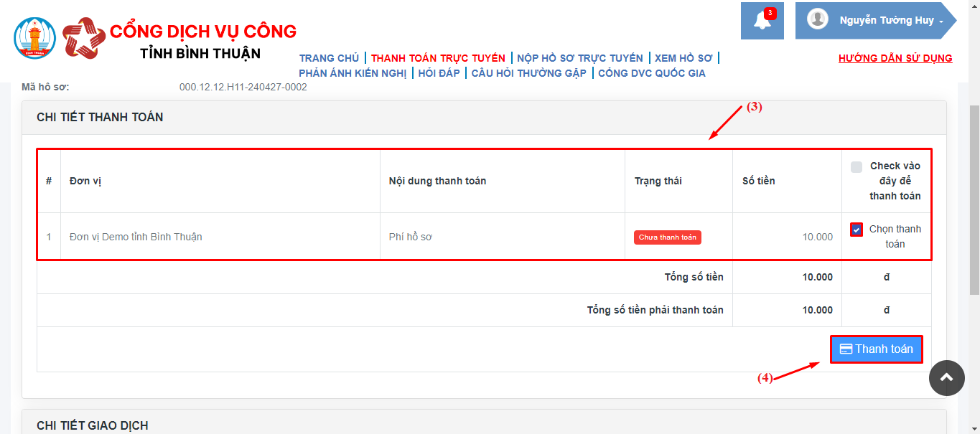This screenshot has height=434, width=980.
Task: Open PHẢN ÁNH KIẾN NGHỊ menu
Action: pos(353,73)
